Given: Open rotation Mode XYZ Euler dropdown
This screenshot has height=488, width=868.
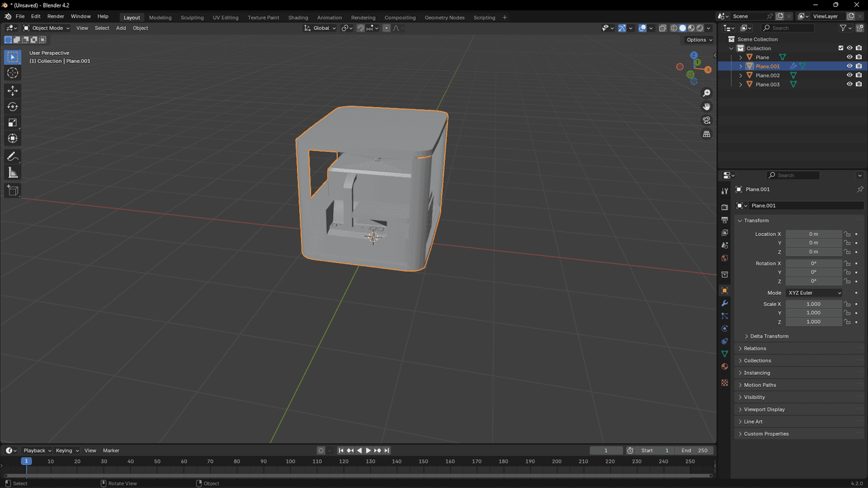Looking at the screenshot, I should [814, 293].
